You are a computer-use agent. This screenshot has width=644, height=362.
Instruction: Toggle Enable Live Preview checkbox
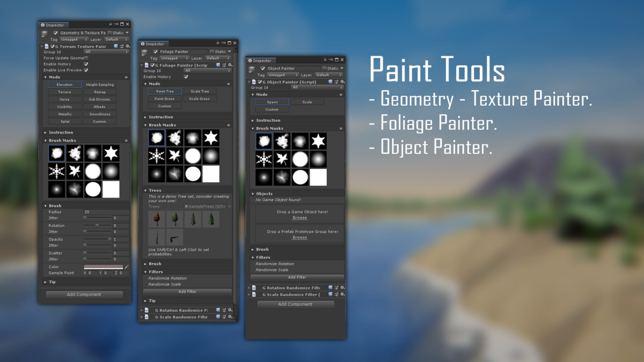[86, 70]
